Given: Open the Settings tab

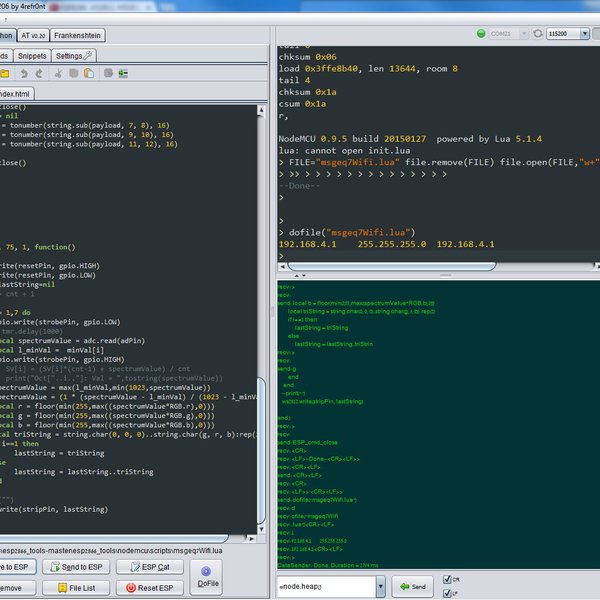Looking at the screenshot, I should (x=74, y=56).
